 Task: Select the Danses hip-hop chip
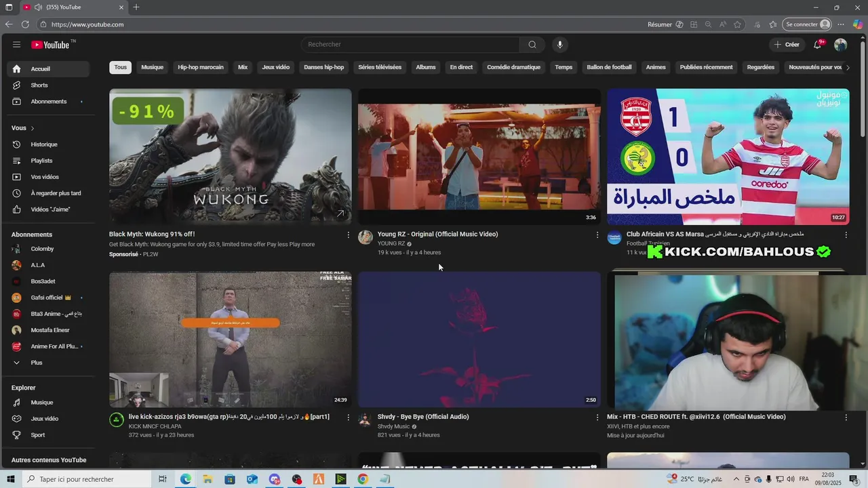click(323, 67)
